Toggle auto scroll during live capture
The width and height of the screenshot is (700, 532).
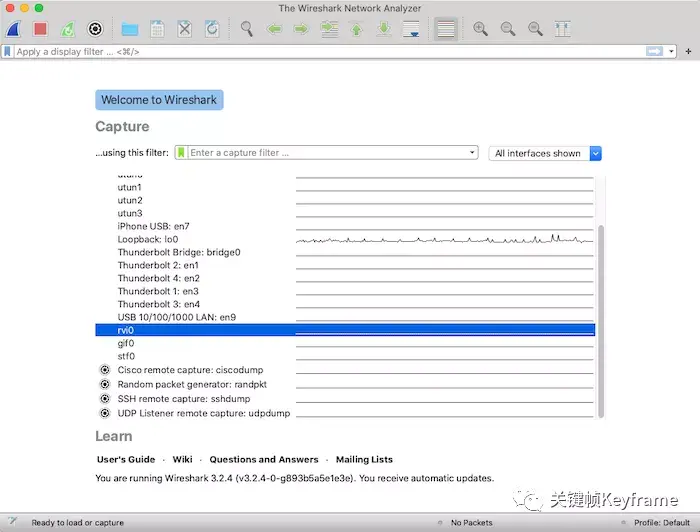coord(411,29)
